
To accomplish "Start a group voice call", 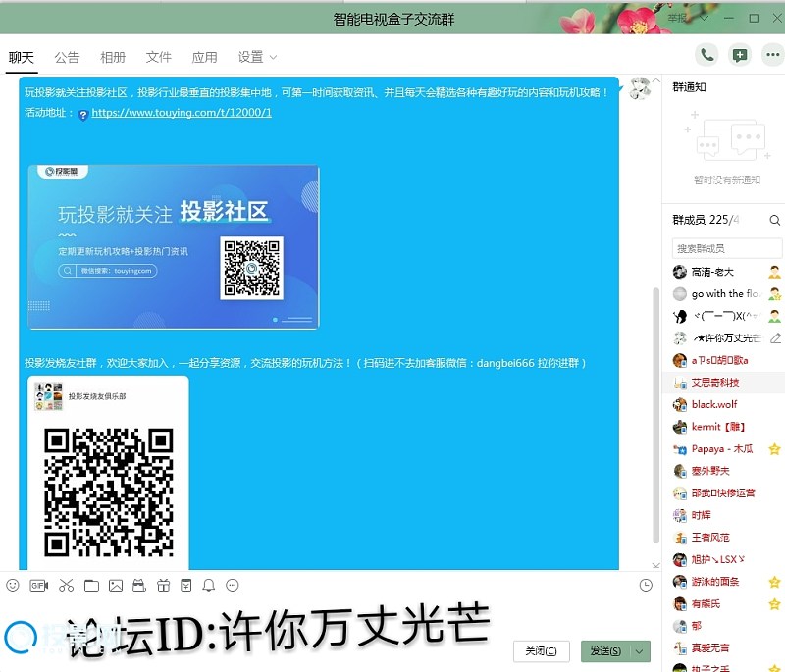I will pyautogui.click(x=706, y=55).
